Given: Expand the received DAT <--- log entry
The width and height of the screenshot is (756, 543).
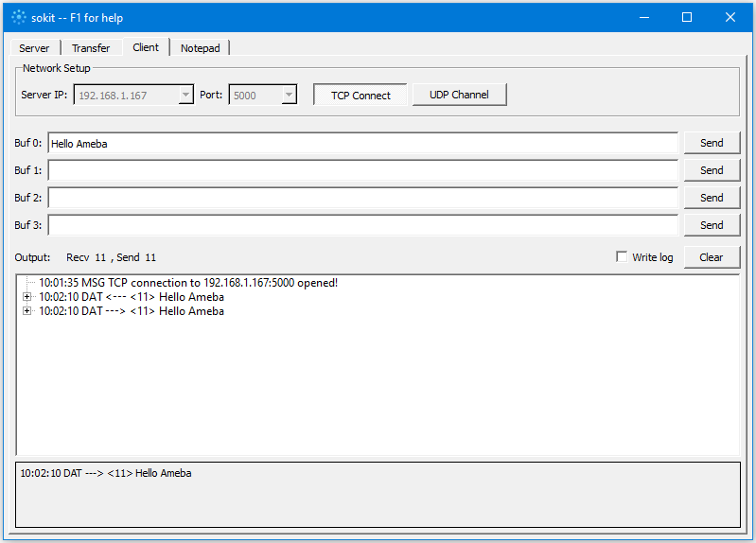Looking at the screenshot, I should (x=27, y=297).
